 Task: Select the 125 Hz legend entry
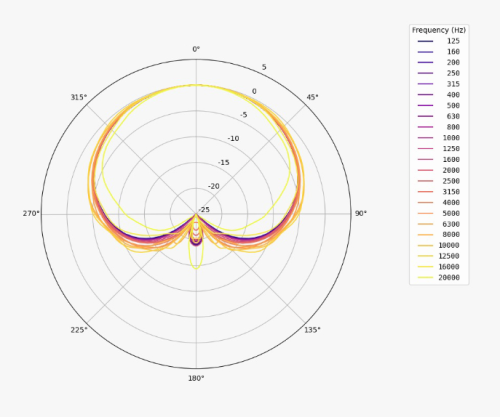(x=439, y=41)
